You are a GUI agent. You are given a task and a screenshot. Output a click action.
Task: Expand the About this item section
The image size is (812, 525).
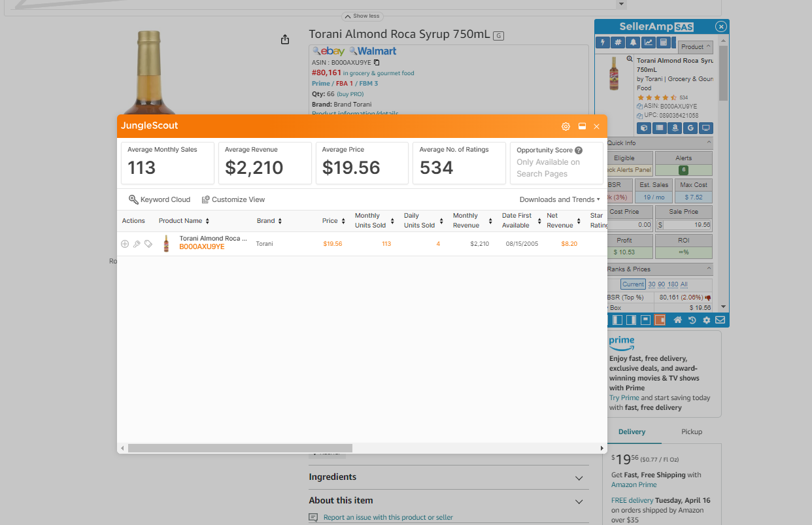[448, 501]
